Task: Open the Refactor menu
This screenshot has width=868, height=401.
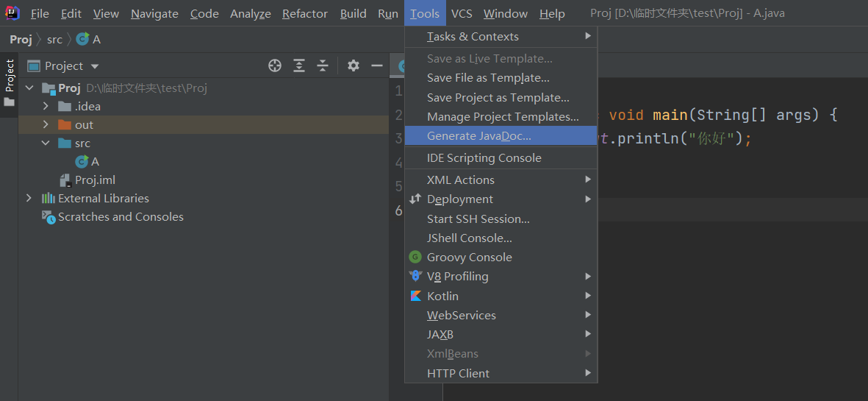Action: click(x=305, y=13)
